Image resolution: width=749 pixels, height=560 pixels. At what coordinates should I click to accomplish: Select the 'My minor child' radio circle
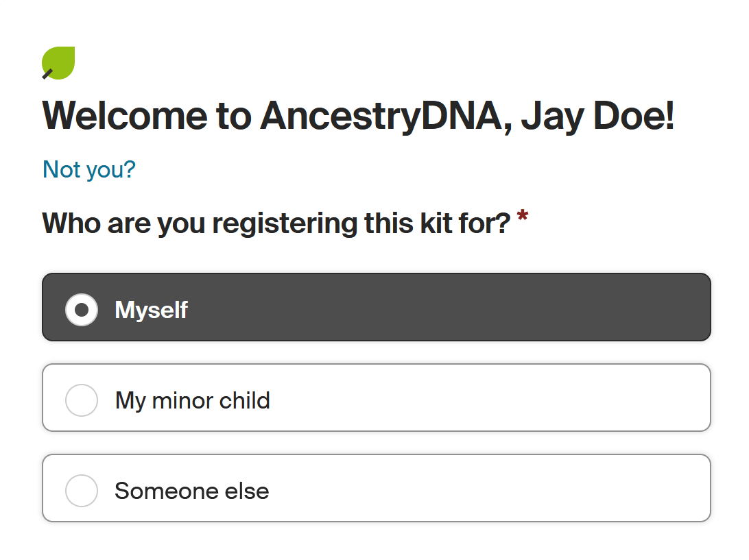82,400
